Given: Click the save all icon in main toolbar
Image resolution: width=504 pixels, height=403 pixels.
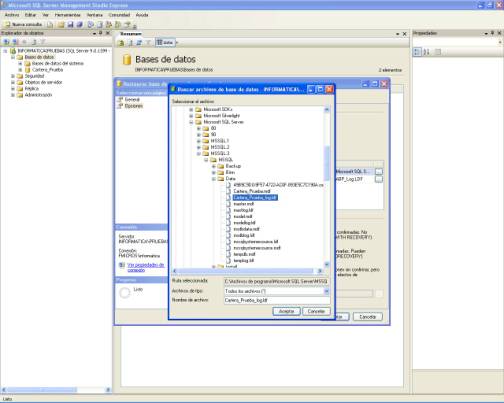Looking at the screenshot, I should click(80, 24).
